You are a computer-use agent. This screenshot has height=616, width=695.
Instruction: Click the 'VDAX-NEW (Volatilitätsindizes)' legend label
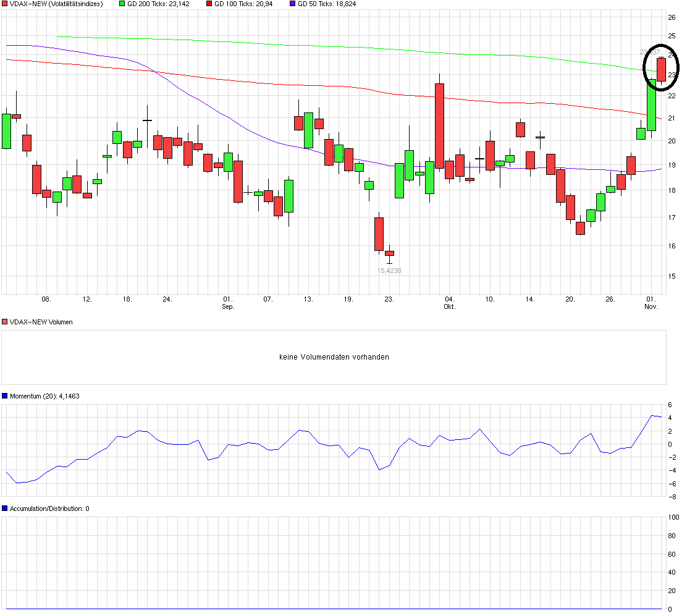56,4
